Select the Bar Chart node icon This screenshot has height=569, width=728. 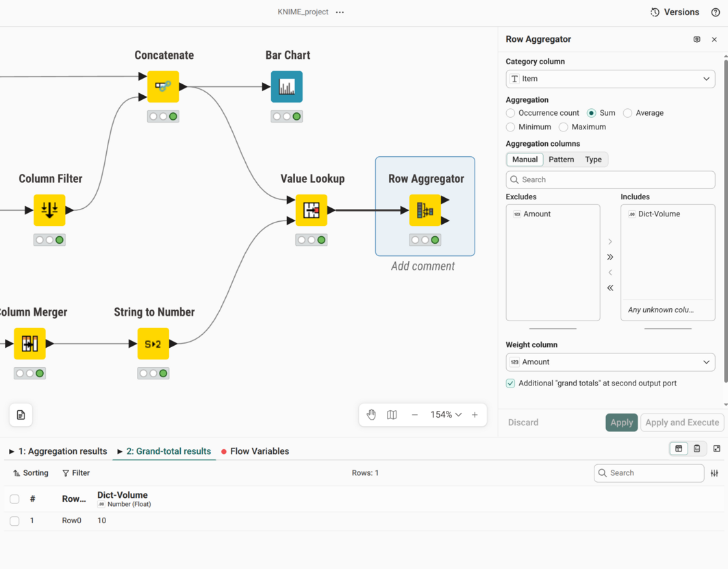[x=286, y=87]
